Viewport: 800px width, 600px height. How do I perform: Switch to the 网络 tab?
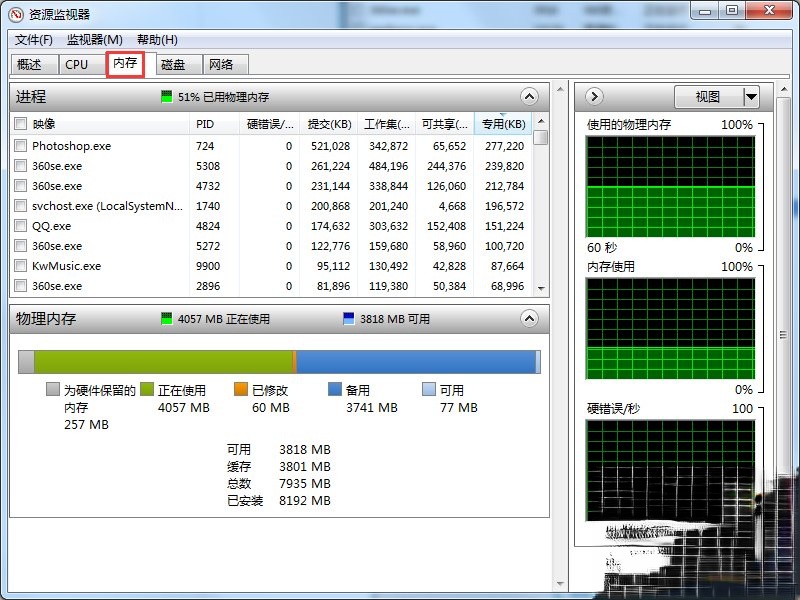224,64
